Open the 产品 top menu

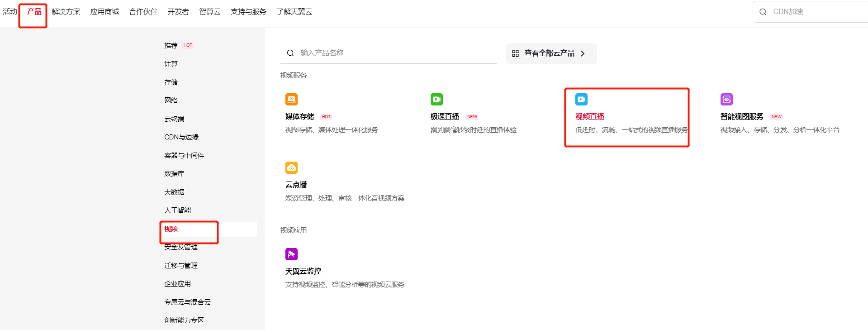34,12
